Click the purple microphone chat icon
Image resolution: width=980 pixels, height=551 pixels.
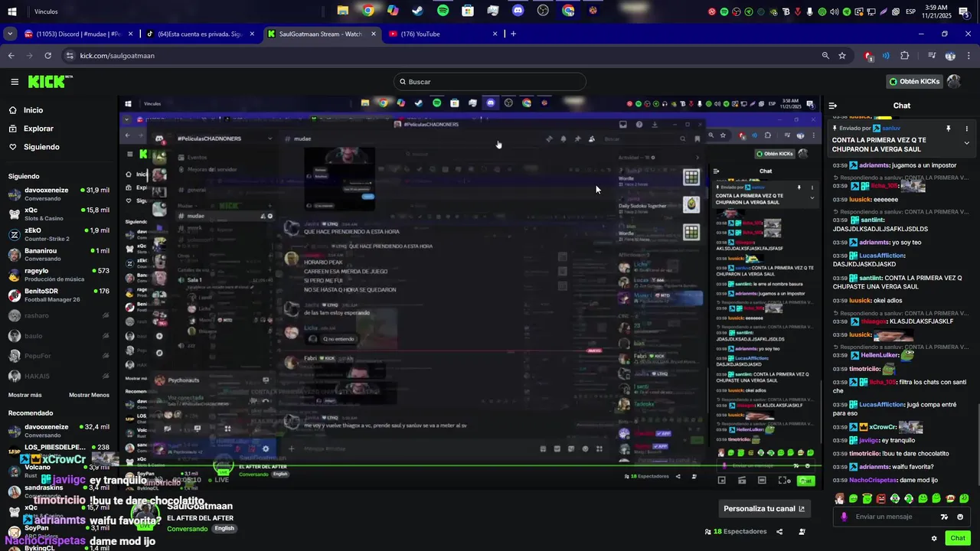(x=844, y=517)
